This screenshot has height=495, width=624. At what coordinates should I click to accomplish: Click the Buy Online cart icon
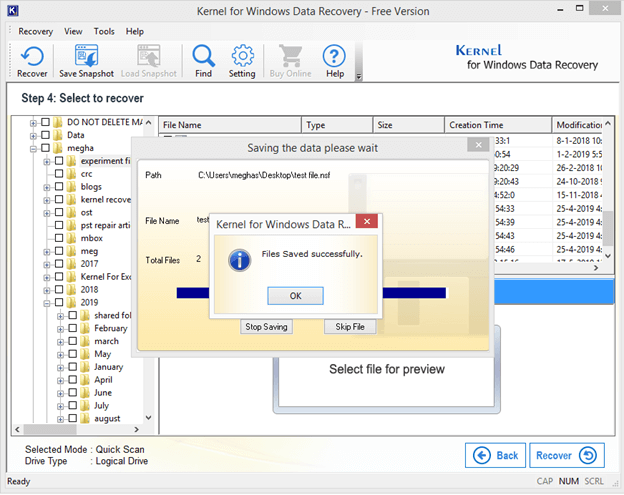coord(291,61)
